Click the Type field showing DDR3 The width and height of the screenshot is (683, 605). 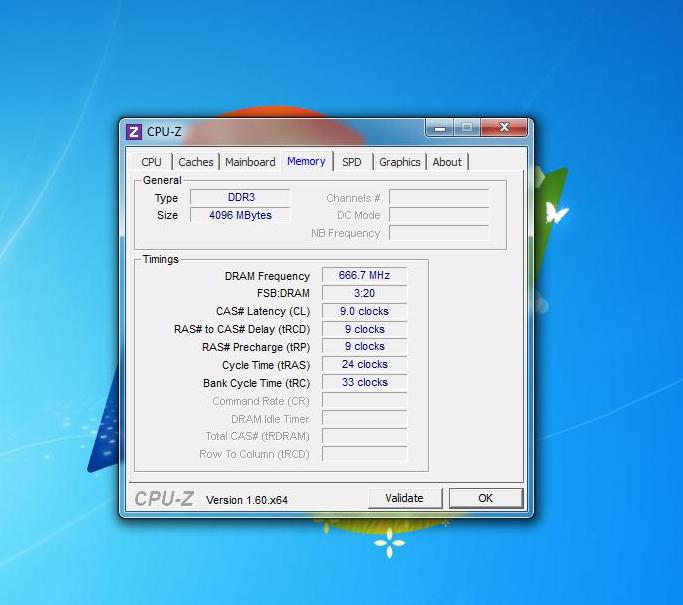[240, 197]
